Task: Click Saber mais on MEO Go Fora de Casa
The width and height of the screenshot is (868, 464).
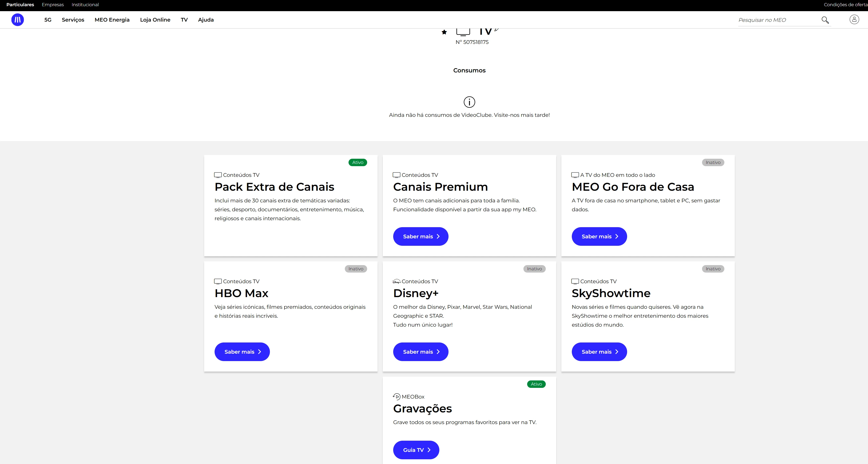Action: 599,237
